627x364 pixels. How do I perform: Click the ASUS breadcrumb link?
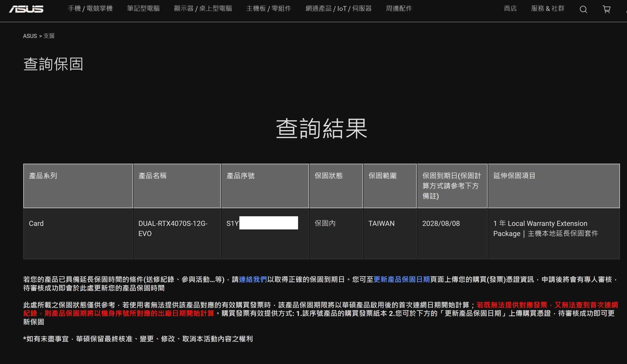(x=30, y=36)
